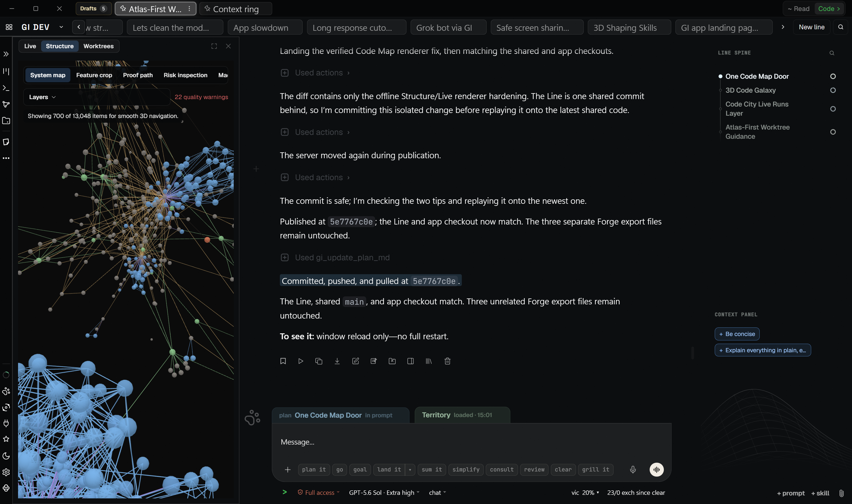This screenshot has width=852, height=504.
Task: Open the folder icon in left sidebar
Action: (x=6, y=121)
